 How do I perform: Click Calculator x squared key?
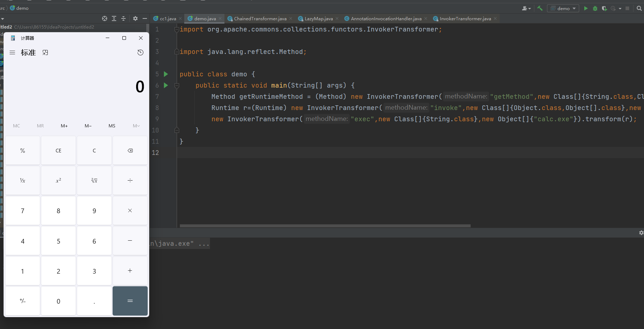[58, 181]
